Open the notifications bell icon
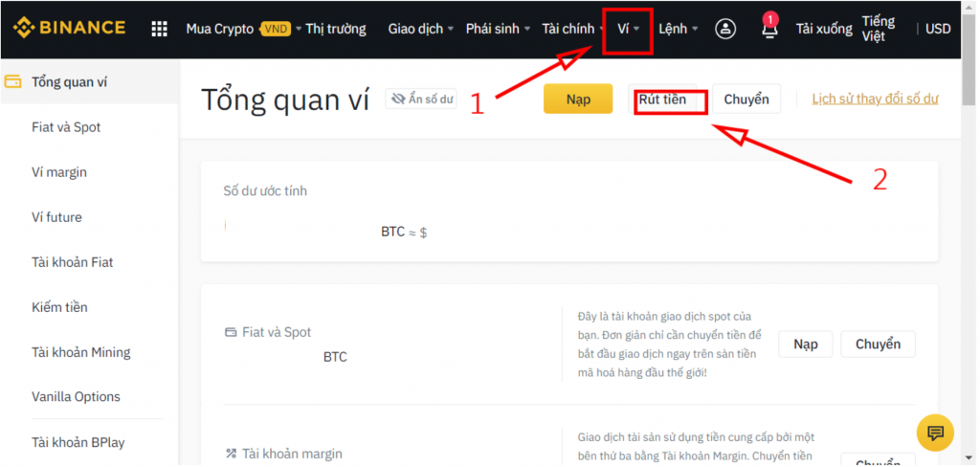The width and height of the screenshot is (980, 467). pos(769,28)
